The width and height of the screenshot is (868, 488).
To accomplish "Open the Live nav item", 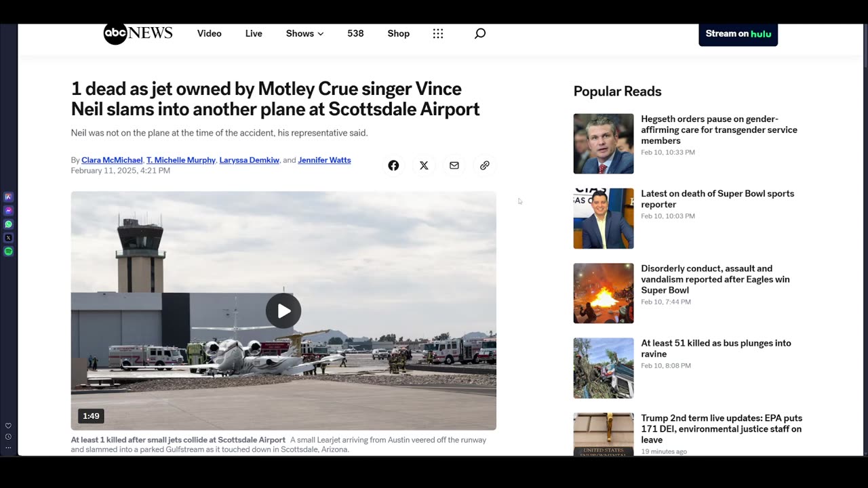I will (254, 33).
